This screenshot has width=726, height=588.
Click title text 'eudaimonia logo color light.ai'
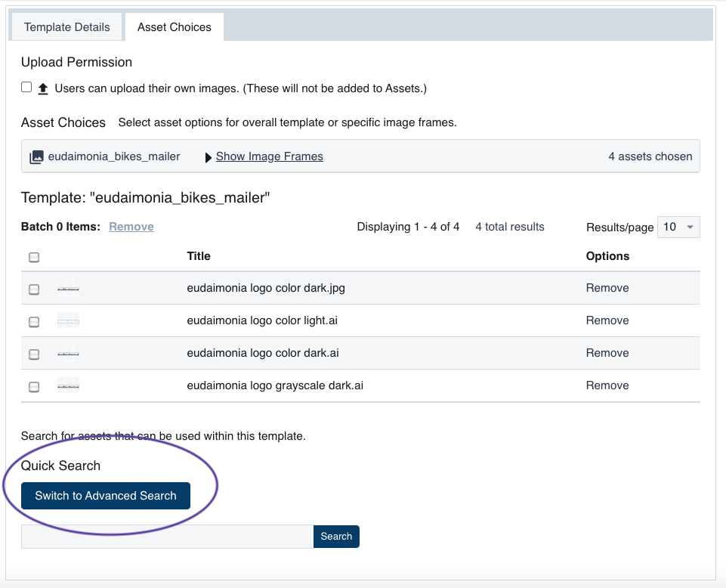tap(262, 320)
